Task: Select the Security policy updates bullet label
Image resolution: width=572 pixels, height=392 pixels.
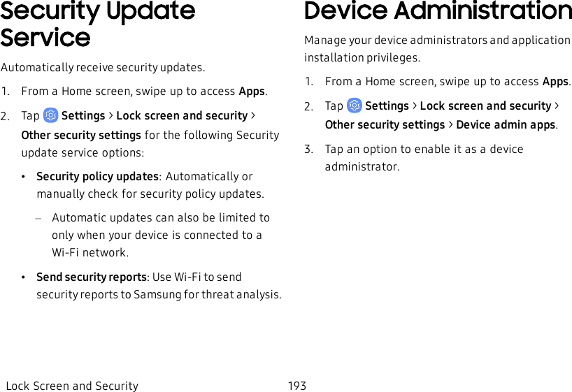Action: click(97, 177)
